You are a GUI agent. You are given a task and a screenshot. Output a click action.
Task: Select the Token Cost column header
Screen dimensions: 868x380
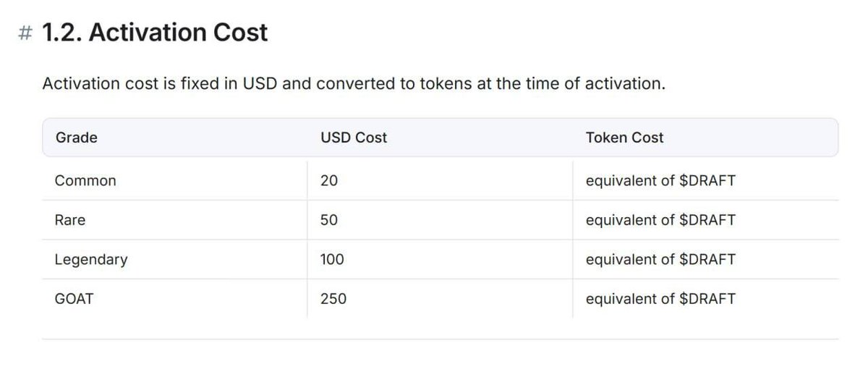pyautogui.click(x=624, y=138)
